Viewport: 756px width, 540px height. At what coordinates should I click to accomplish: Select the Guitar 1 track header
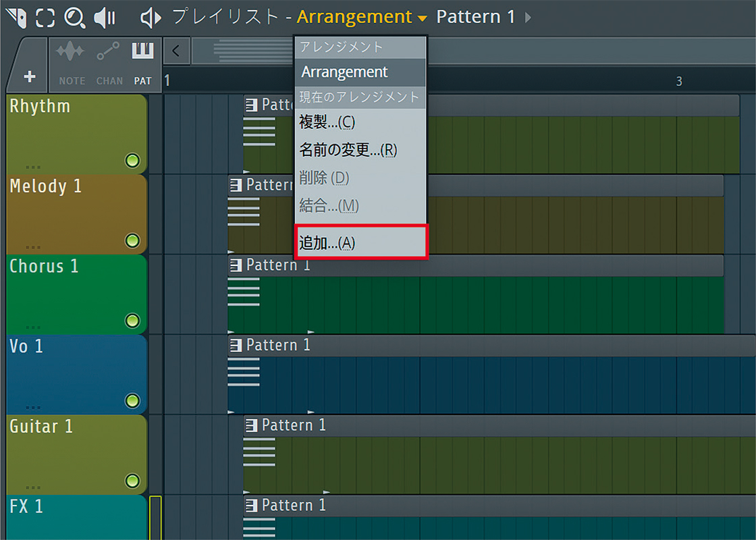pyautogui.click(x=76, y=454)
